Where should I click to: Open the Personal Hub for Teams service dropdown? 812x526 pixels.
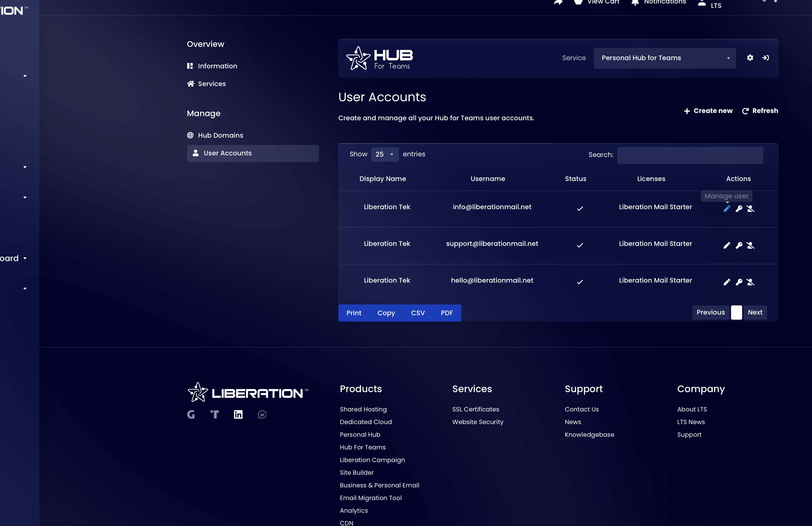(x=665, y=58)
